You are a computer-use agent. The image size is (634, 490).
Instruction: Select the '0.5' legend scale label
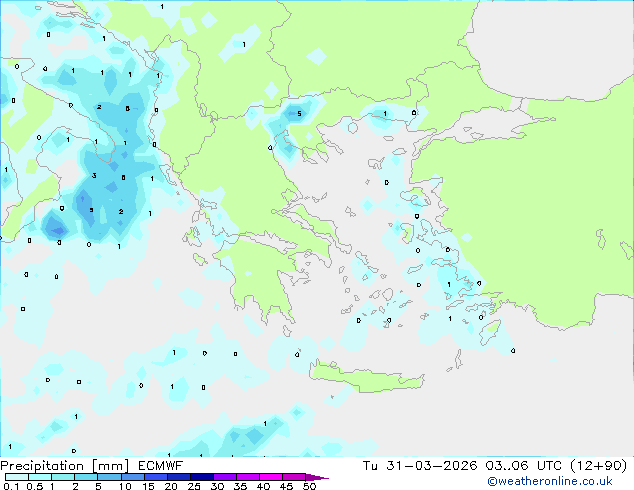coord(35,486)
